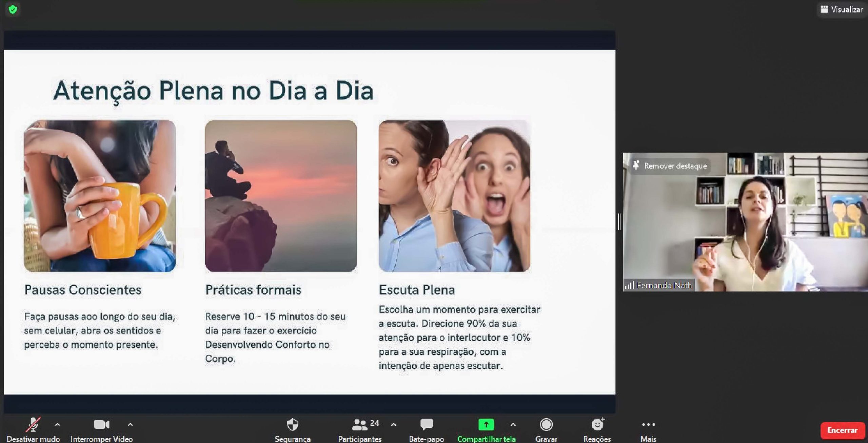Click the panel divider handle beside video
Screen dimensions: 868x443
[x=619, y=222]
